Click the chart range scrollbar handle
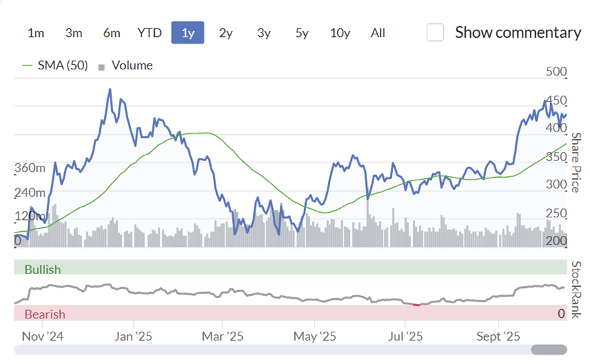590x364 pixels. [548, 349]
